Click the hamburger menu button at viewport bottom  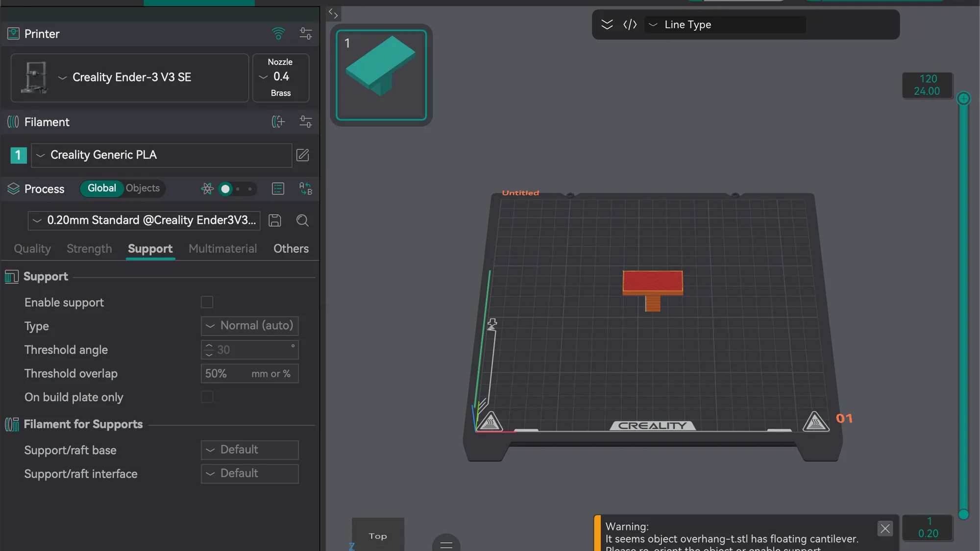click(446, 544)
